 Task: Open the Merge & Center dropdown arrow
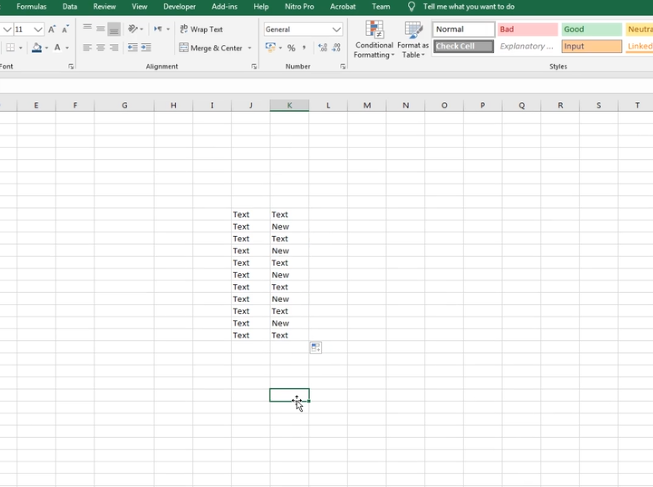(249, 48)
